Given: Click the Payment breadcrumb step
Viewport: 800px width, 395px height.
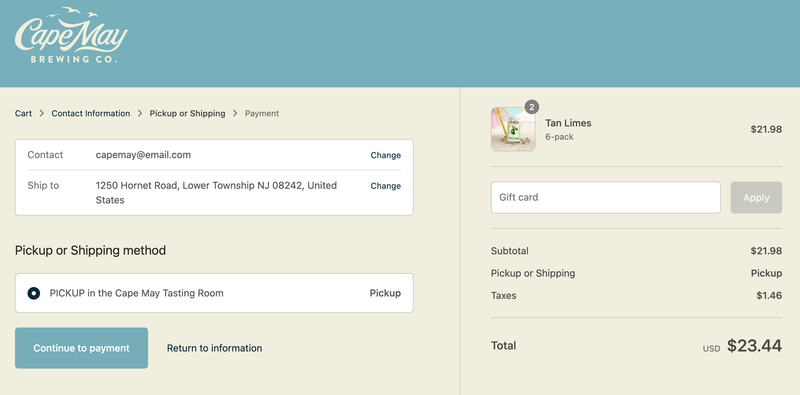Looking at the screenshot, I should pyautogui.click(x=262, y=113).
